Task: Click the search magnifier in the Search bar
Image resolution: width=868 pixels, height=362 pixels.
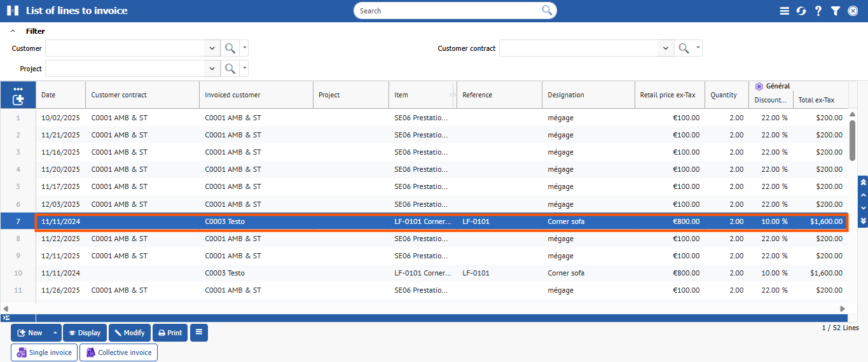Action: 547,10
